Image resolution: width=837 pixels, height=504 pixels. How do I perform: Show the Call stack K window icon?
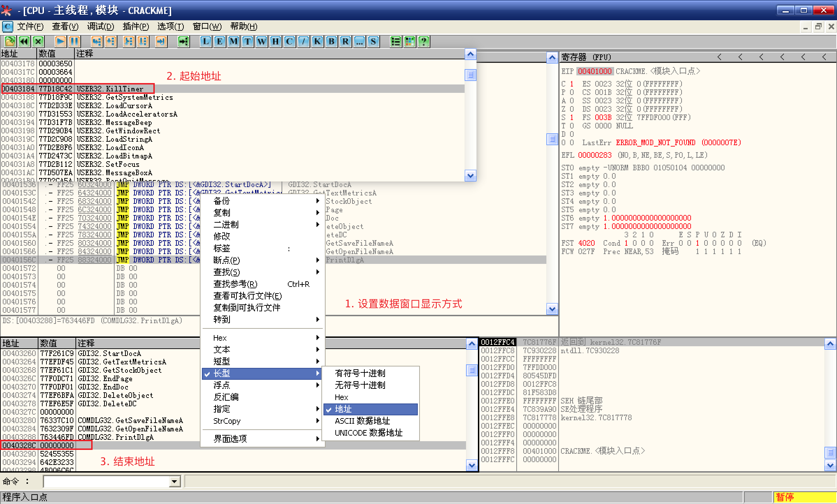click(318, 42)
